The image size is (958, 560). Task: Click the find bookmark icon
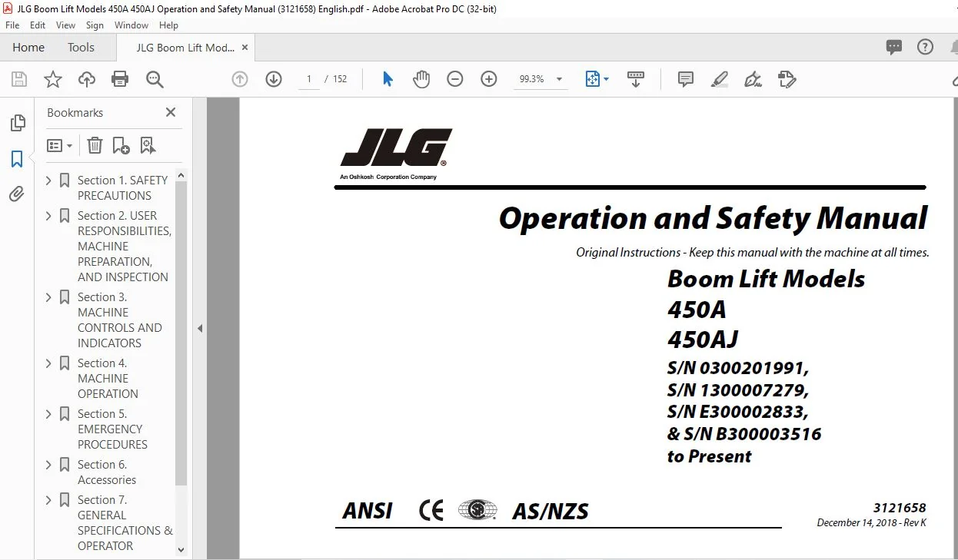[148, 145]
